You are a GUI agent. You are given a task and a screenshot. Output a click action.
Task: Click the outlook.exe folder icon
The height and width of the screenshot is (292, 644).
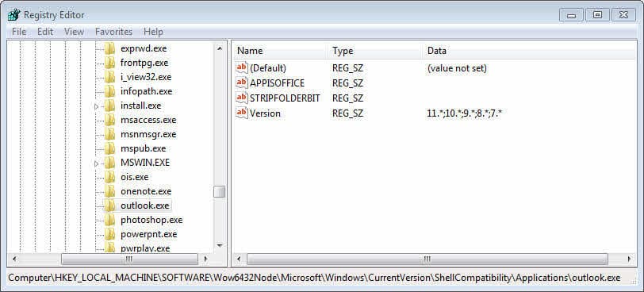(109, 206)
